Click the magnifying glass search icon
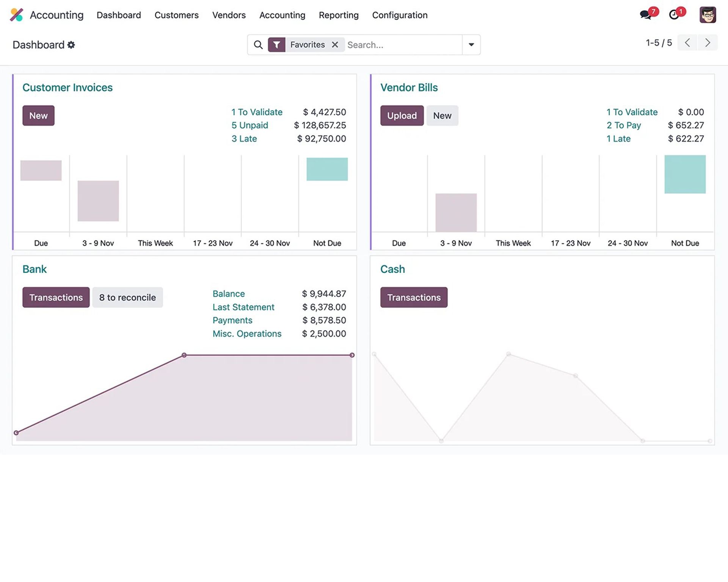728x582 pixels. click(x=258, y=45)
